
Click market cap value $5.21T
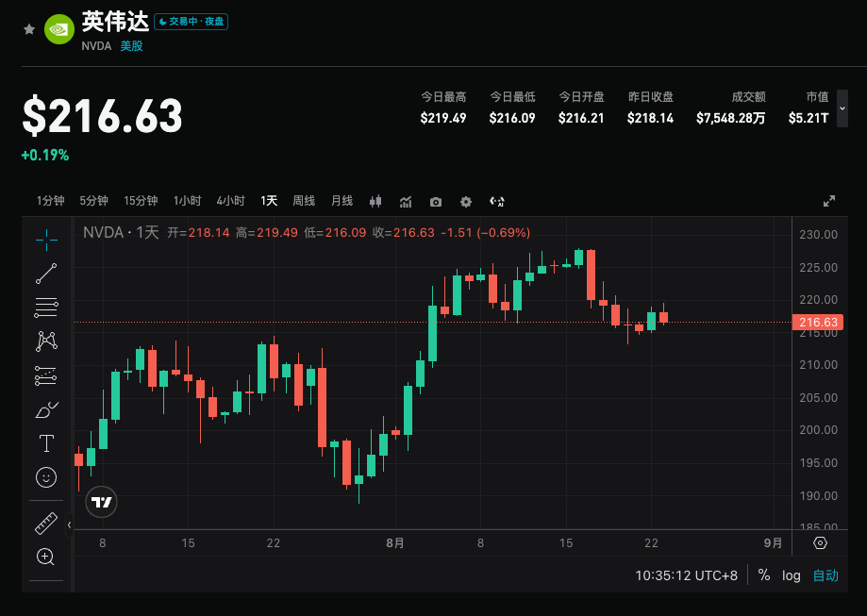pyautogui.click(x=809, y=118)
